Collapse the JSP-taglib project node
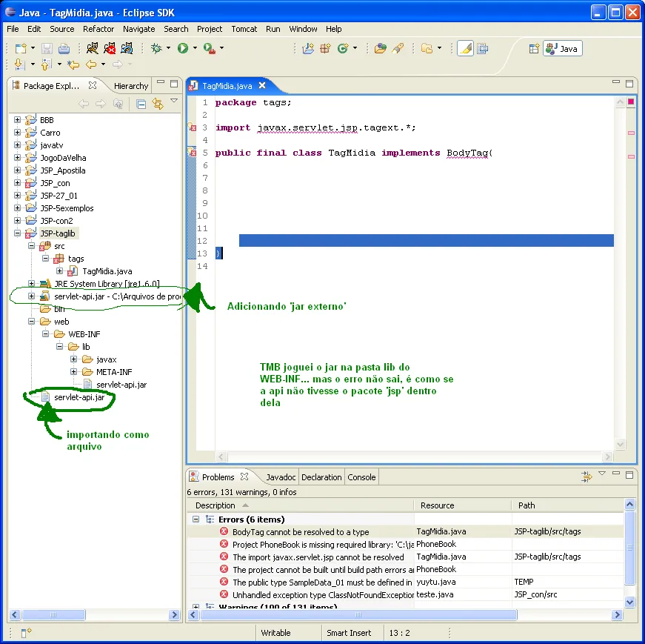This screenshot has width=645, height=644. pos(17,233)
